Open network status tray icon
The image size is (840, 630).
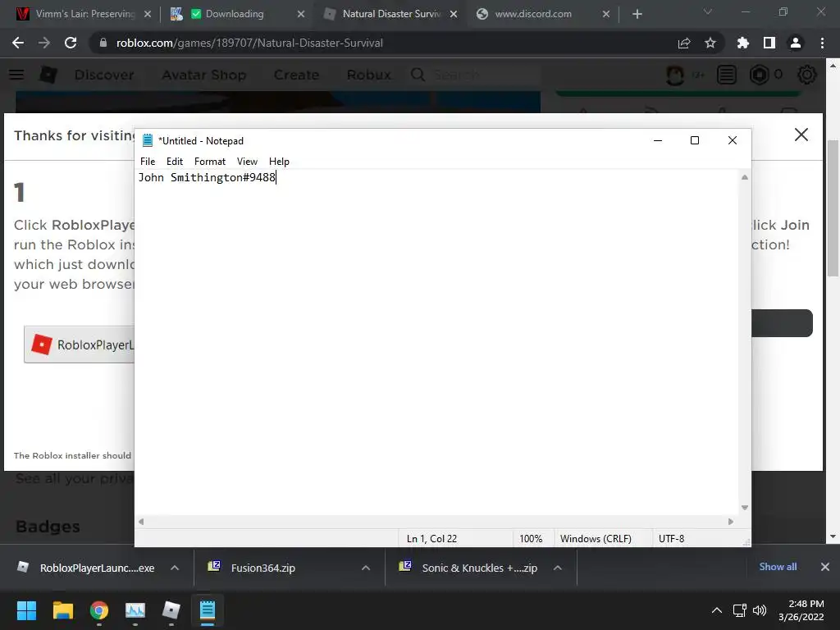(x=740, y=610)
